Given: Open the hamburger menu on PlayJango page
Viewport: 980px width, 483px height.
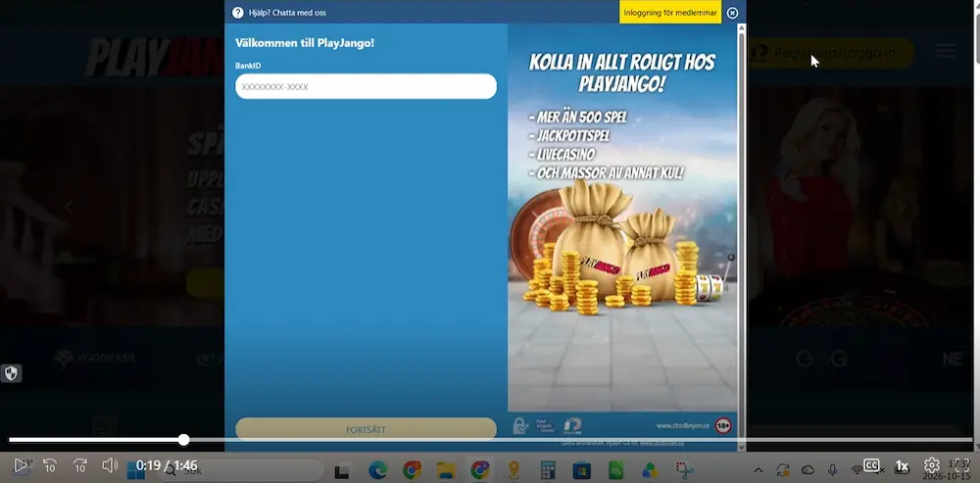Looking at the screenshot, I should (x=946, y=52).
